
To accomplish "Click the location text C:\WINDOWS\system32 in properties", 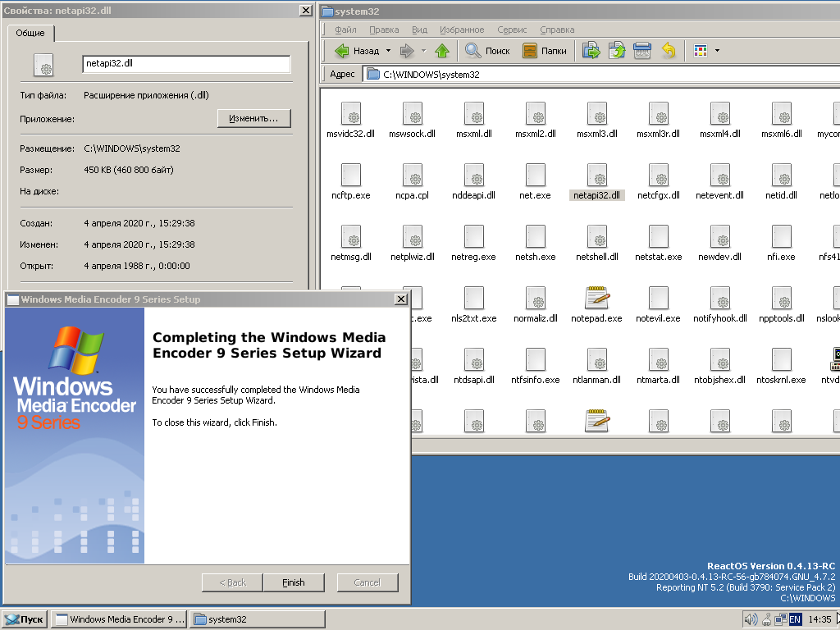I will tap(132, 148).
